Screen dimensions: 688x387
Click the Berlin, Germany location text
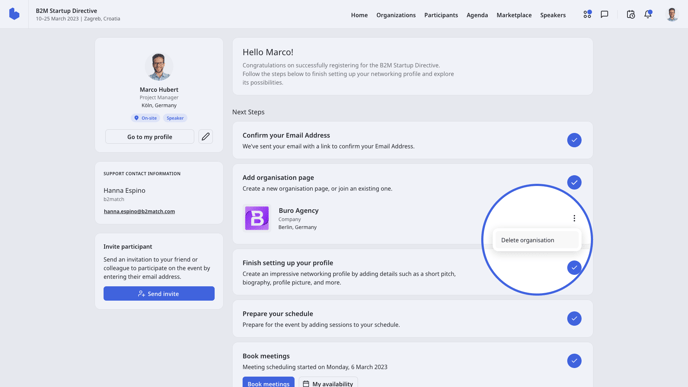297,227
